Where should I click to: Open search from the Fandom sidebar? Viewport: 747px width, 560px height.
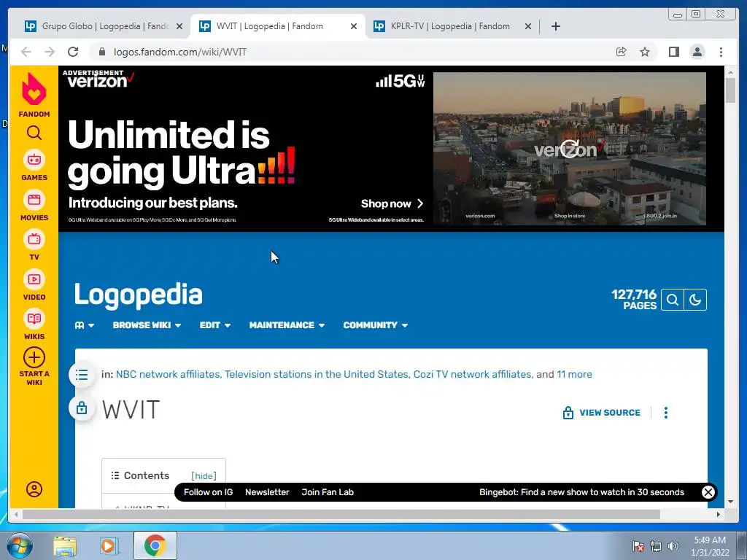(x=34, y=133)
